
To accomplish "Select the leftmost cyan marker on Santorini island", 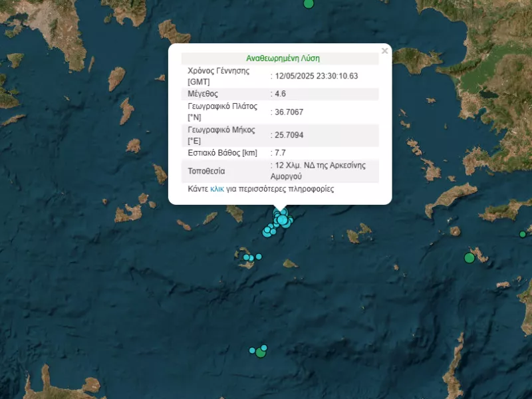I will (x=246, y=257).
